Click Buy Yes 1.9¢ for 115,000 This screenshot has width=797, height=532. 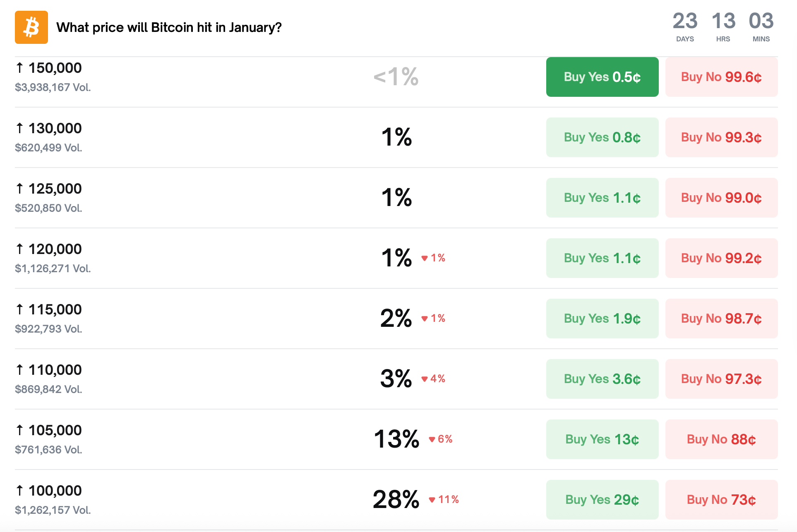(602, 318)
